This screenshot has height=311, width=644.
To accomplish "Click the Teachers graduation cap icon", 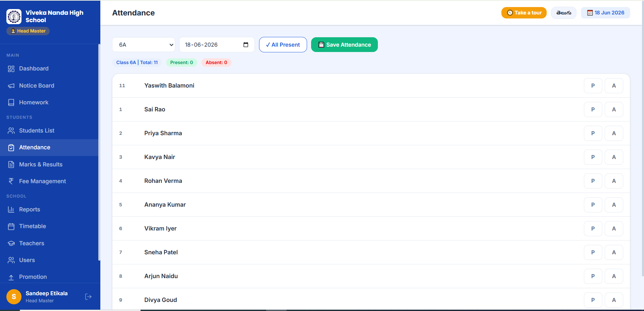I will [x=11, y=244].
